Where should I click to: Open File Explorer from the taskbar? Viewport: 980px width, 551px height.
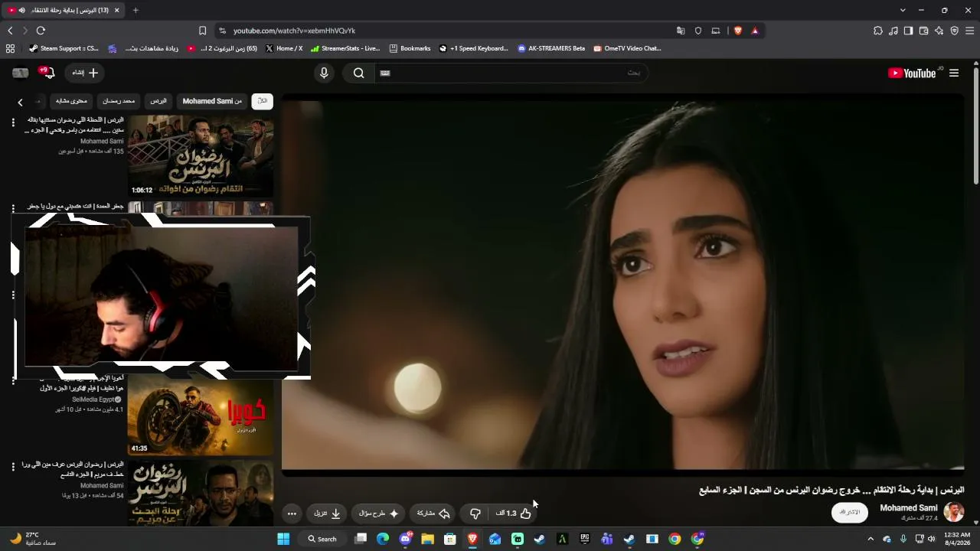coord(427,539)
